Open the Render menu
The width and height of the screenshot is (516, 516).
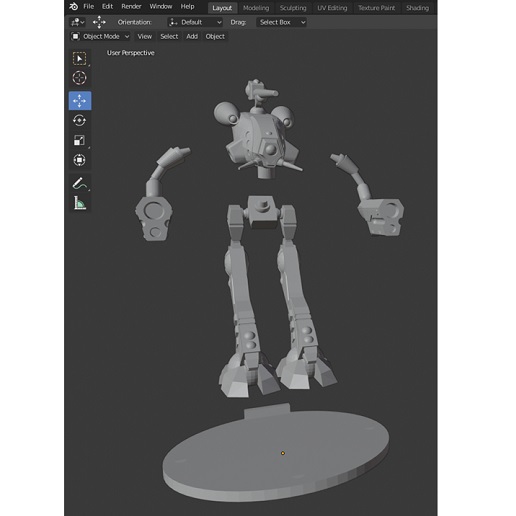(x=131, y=6)
